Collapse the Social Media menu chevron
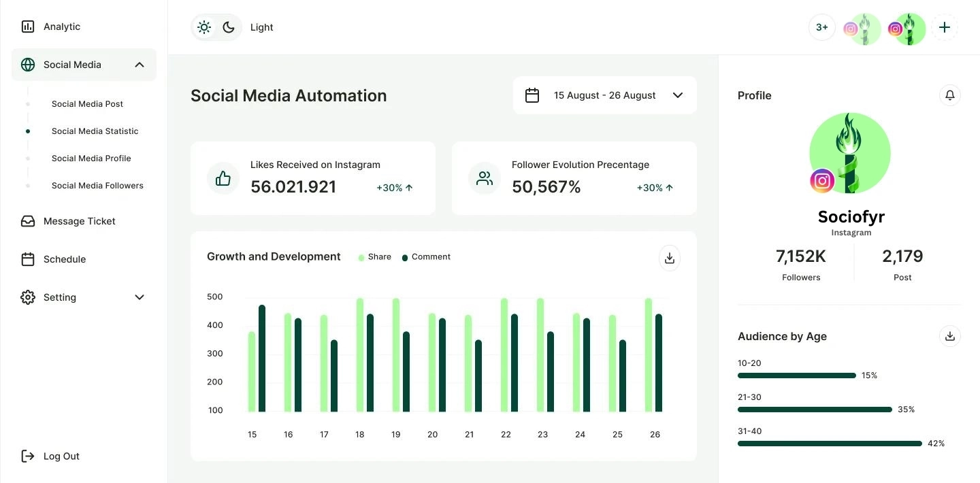The height and width of the screenshot is (483, 980). click(140, 65)
